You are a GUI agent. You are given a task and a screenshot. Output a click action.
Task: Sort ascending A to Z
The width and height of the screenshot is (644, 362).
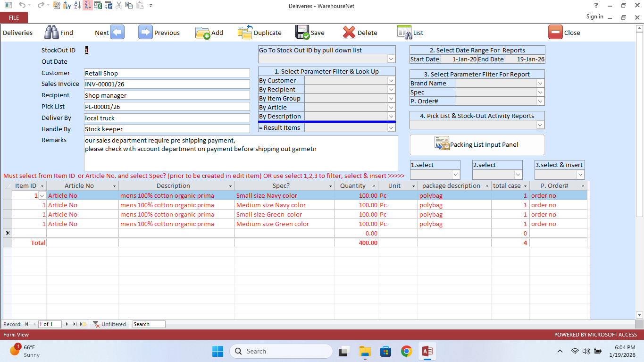pyautogui.click(x=77, y=6)
